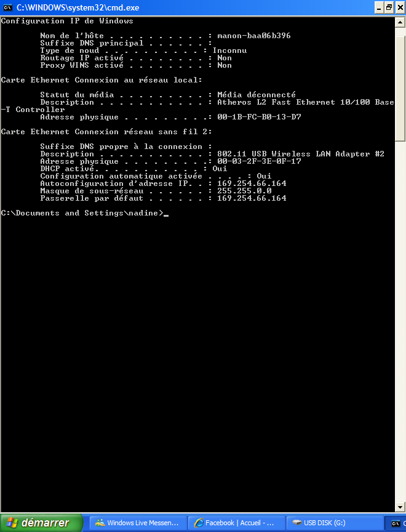This screenshot has width=406, height=532.
Task: Close the cmd.exe window
Action: (400, 7)
